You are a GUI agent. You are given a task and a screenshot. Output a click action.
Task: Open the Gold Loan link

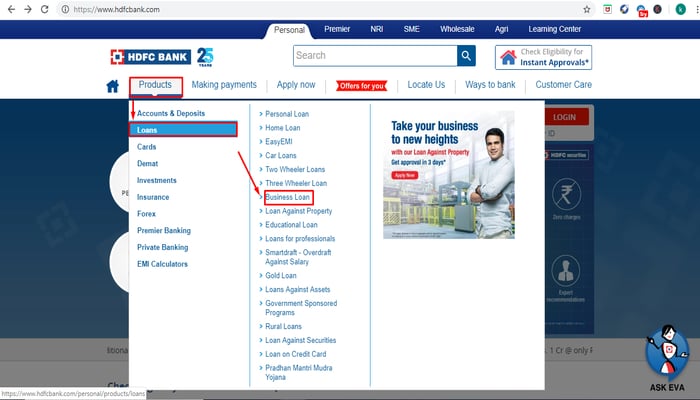281,275
